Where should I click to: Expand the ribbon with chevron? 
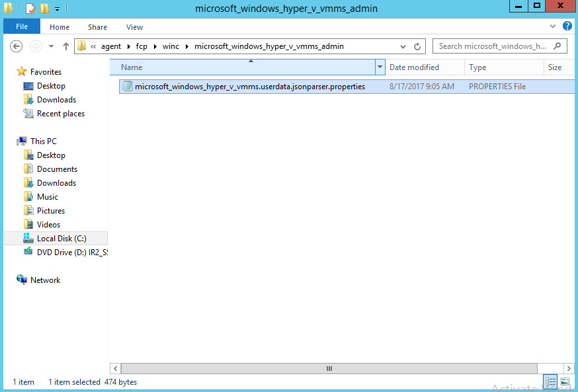pyautogui.click(x=553, y=26)
